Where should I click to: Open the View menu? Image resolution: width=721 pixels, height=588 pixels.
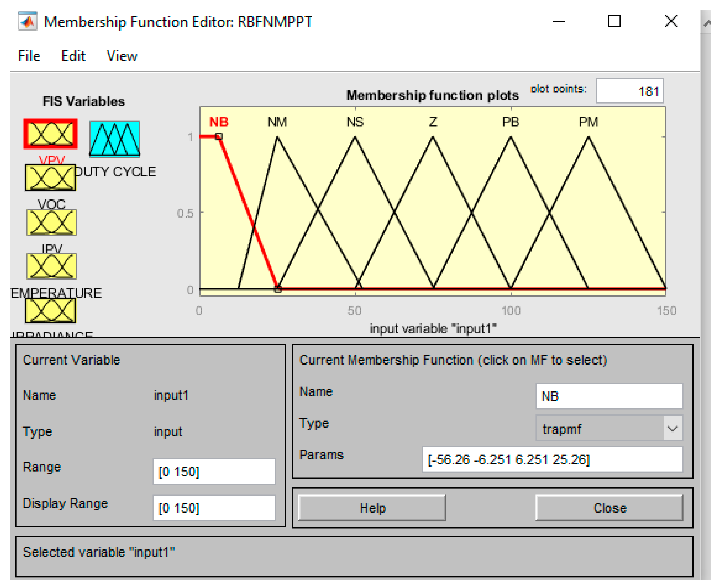click(122, 56)
